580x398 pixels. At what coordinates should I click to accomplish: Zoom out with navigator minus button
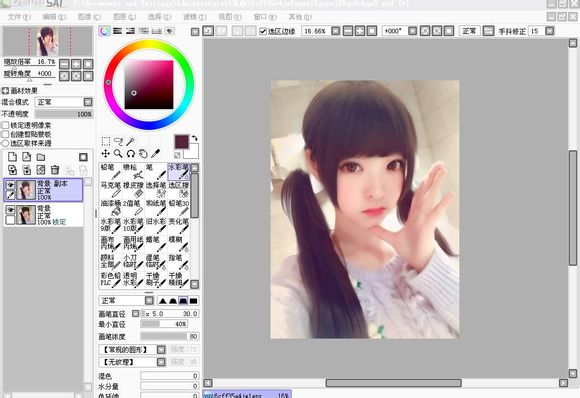coord(64,64)
